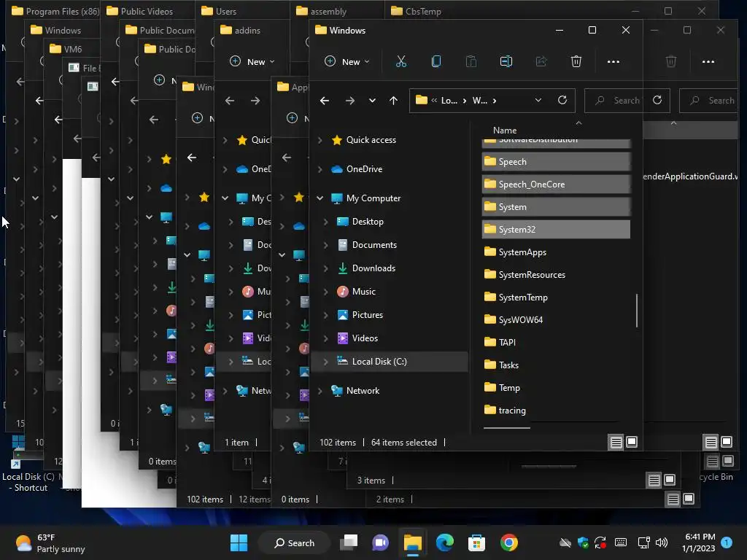Go back with the left arrow in Windows window
The height and width of the screenshot is (560, 747).
click(x=325, y=101)
